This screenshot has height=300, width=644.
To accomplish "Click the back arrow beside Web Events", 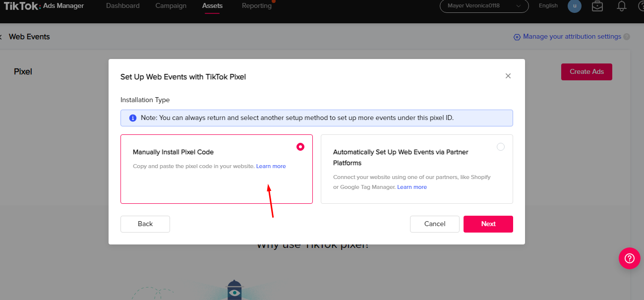I will 1,37.
